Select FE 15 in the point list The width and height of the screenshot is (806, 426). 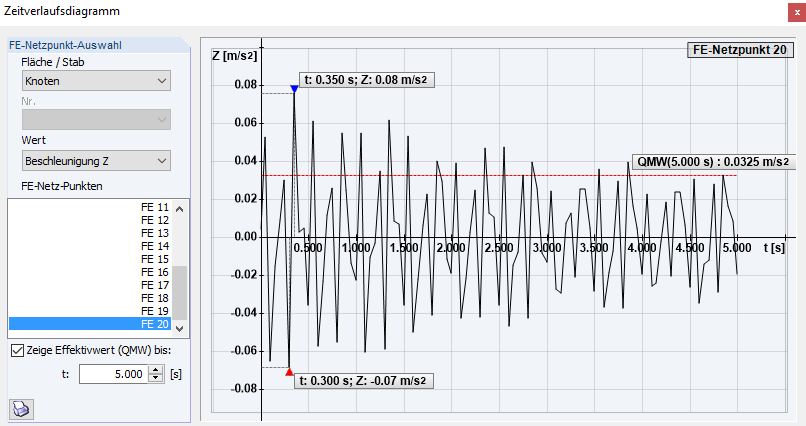pos(89,259)
